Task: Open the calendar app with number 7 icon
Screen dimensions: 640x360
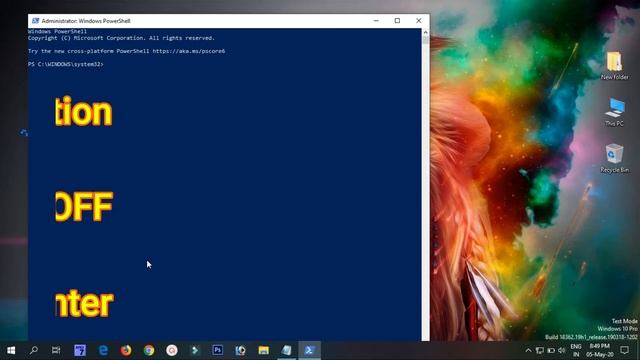Action: [80, 350]
